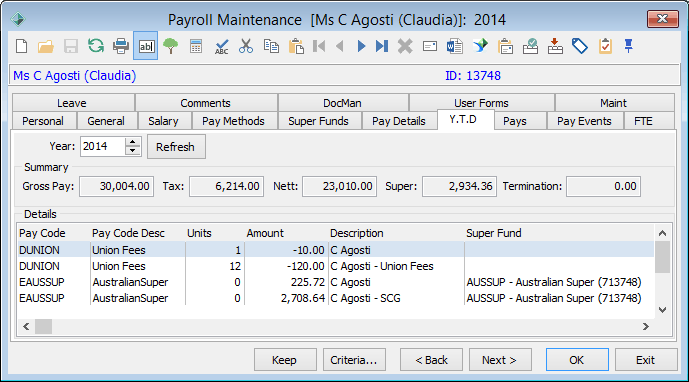
Task: Click the Next > button
Action: tap(500, 360)
